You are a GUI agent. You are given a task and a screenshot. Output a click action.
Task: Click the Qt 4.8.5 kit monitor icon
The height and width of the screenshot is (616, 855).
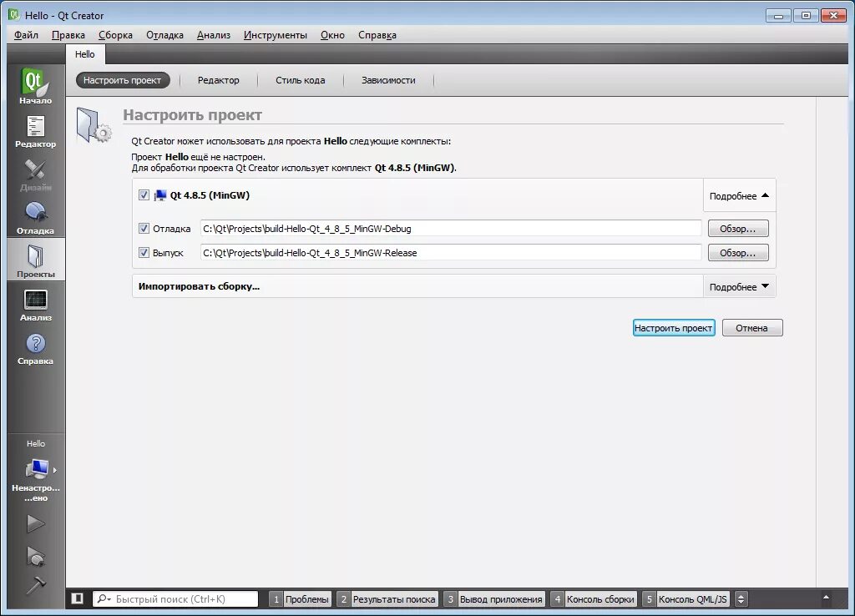coord(160,195)
